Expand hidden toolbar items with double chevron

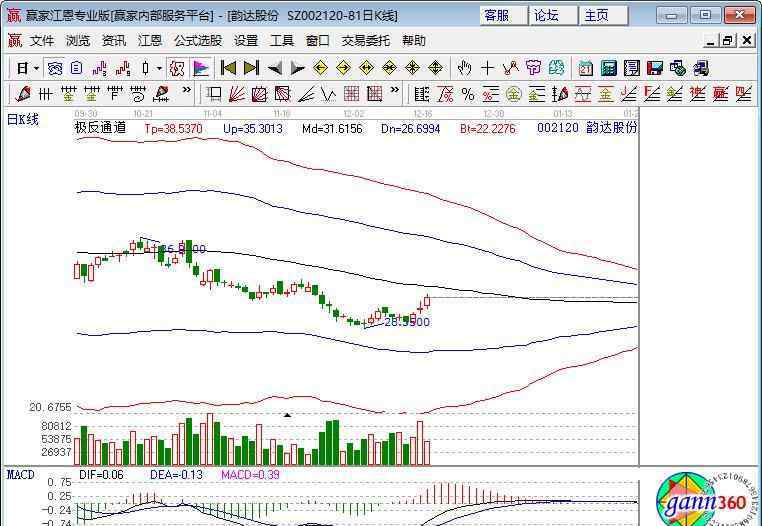pos(186,92)
